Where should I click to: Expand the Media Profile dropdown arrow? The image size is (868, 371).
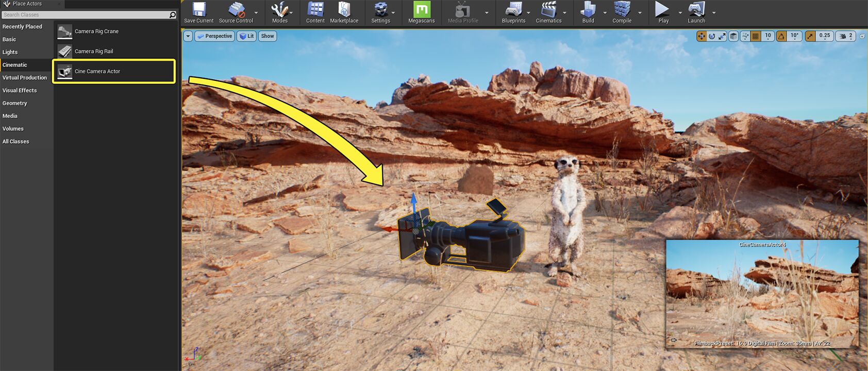(487, 12)
